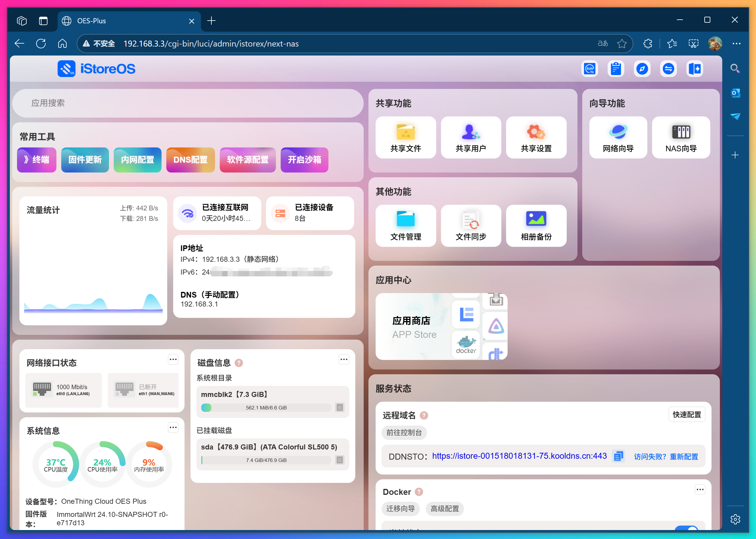Click the compass icon in the iStoreOS header
The height and width of the screenshot is (539, 756).
(x=642, y=69)
